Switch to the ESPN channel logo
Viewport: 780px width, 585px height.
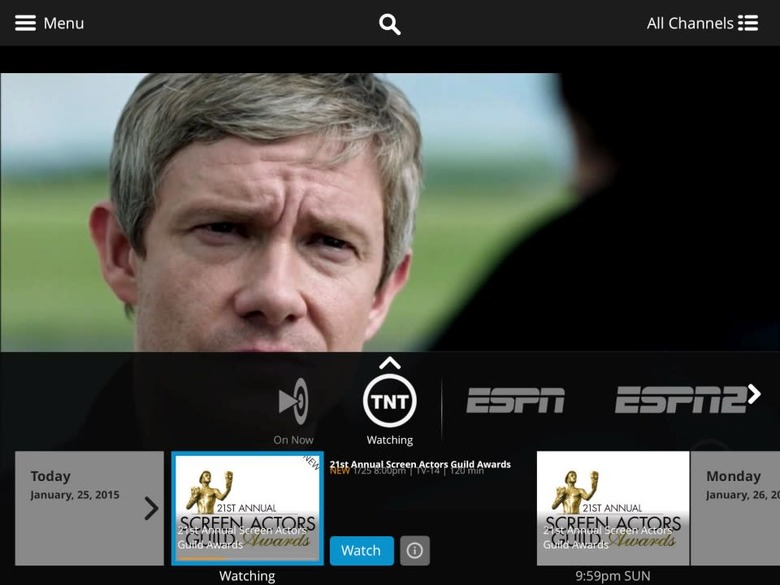click(515, 400)
